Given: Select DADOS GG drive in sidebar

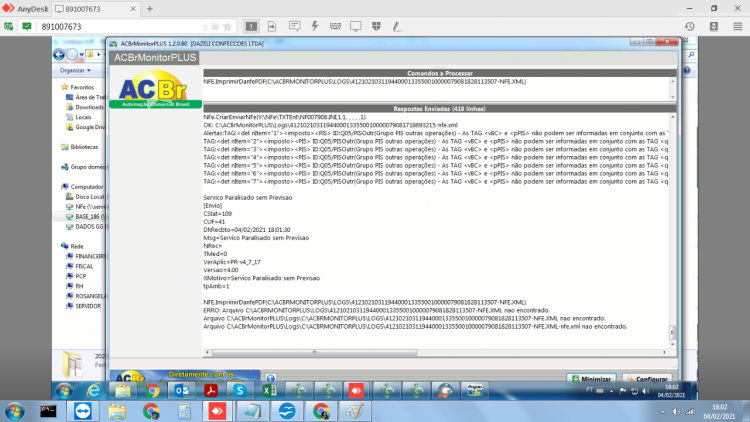Looking at the screenshot, I should coord(89,226).
